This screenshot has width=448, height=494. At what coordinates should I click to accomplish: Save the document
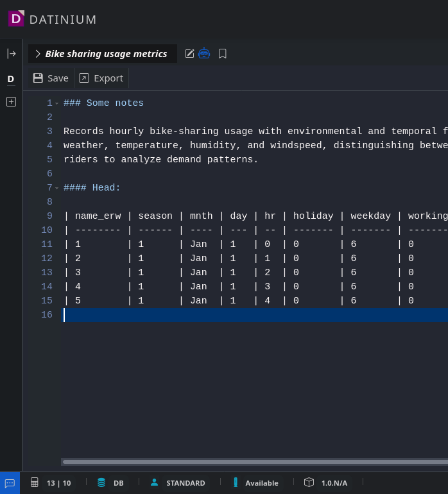51,78
